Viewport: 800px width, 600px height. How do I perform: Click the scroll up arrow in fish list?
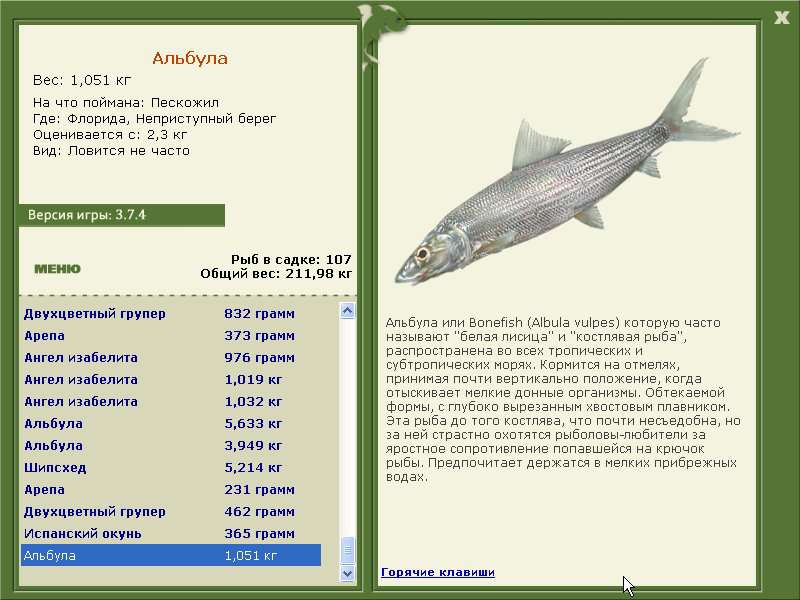[348, 312]
